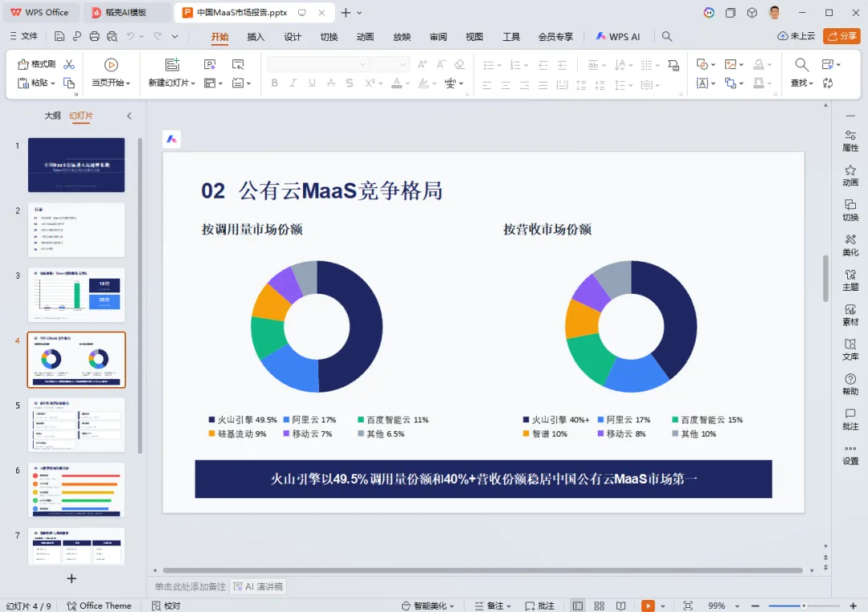Screen dimensions: 868x612
Task: Click the Print icon
Action: 94,36
